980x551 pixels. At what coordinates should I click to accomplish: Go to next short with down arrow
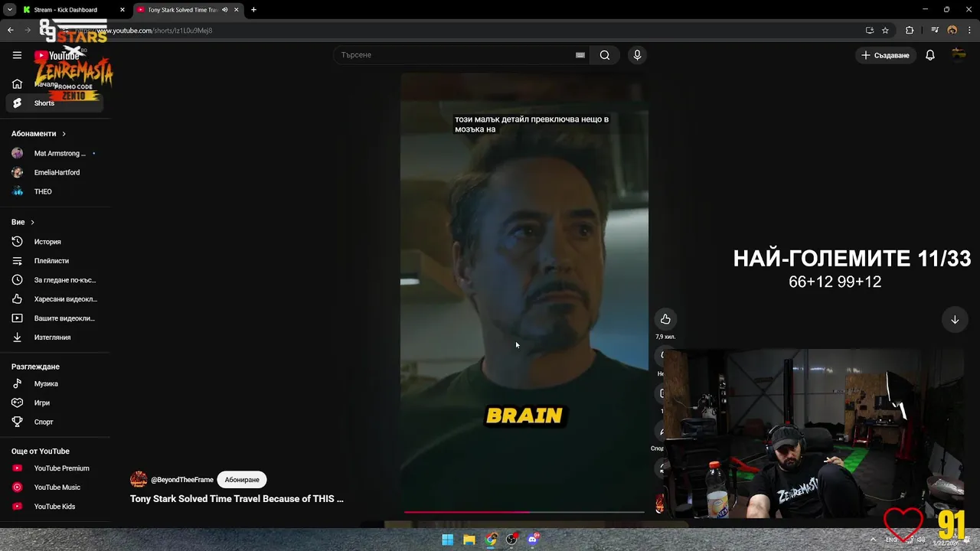[955, 320]
